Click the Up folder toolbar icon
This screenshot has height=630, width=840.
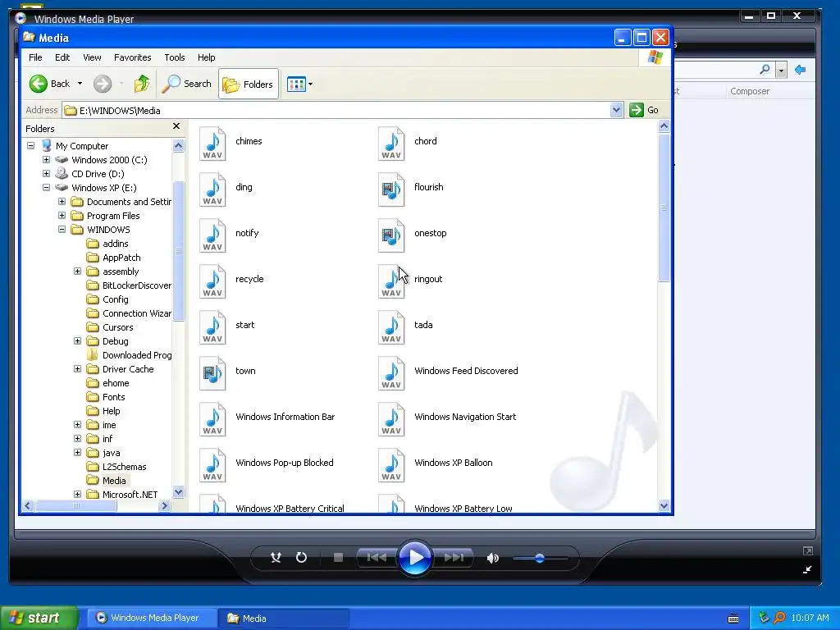(x=142, y=84)
